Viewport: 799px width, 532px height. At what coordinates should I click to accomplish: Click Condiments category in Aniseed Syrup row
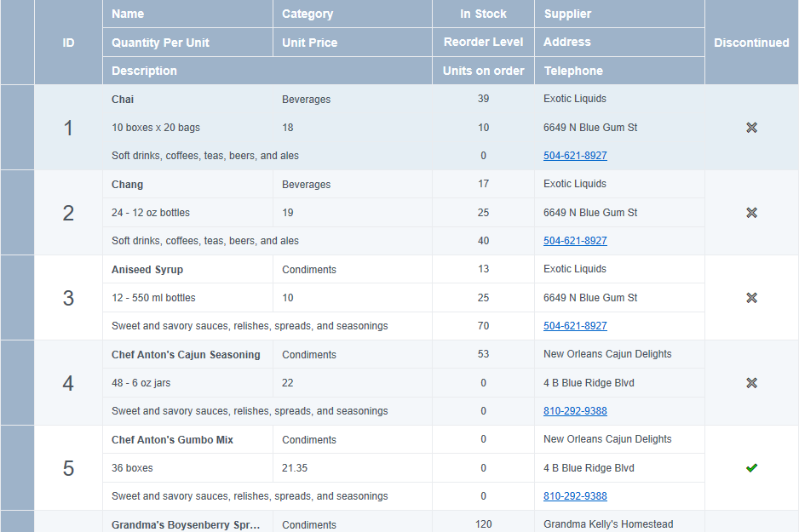pos(309,269)
